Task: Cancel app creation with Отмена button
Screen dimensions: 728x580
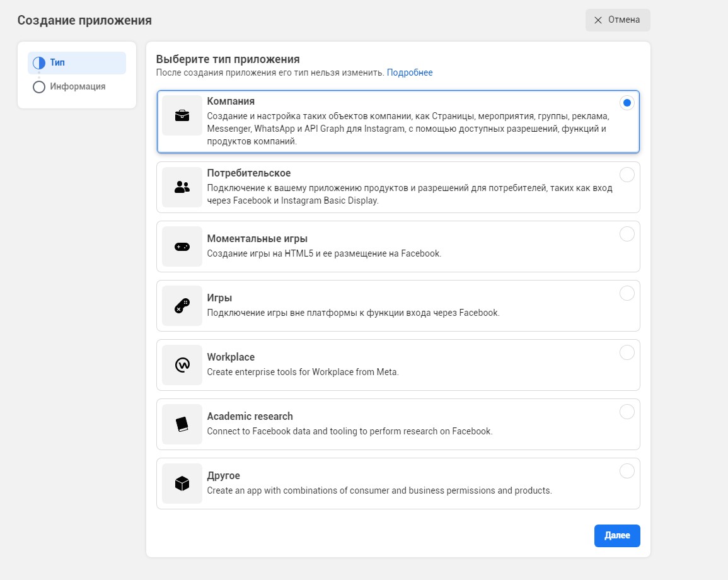Action: tap(618, 20)
